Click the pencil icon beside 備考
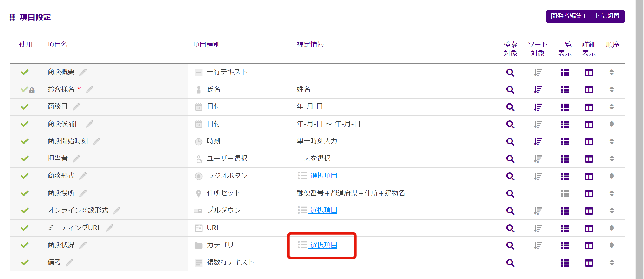The image size is (644, 279). click(69, 262)
